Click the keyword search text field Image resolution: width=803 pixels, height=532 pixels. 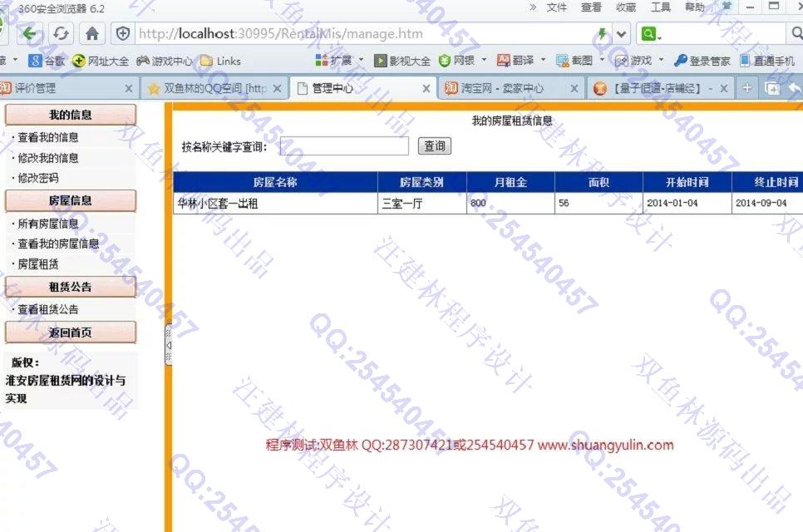point(345,146)
